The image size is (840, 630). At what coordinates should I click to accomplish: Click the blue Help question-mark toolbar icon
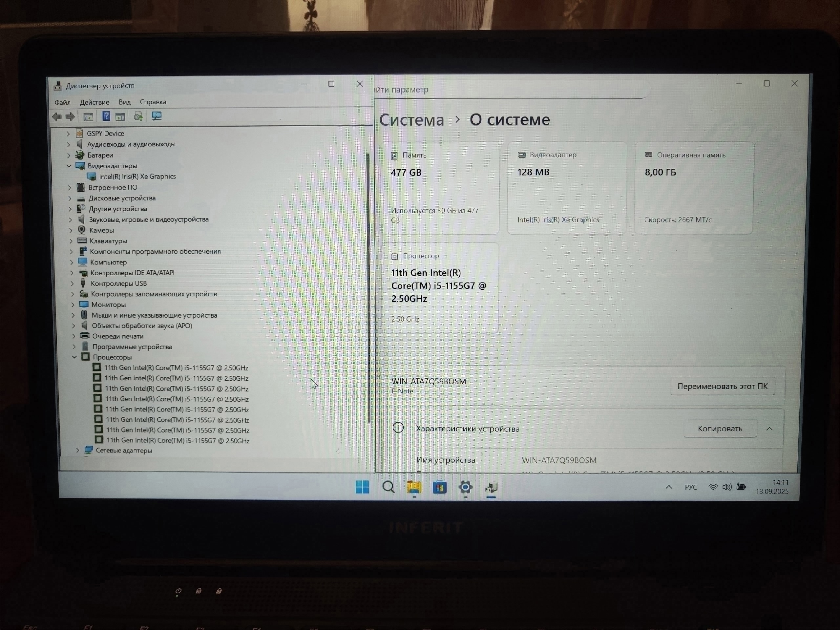pyautogui.click(x=106, y=116)
